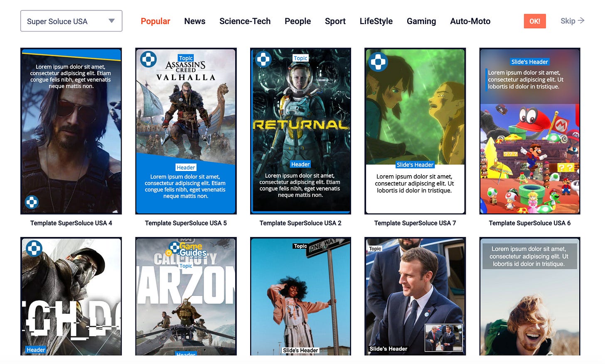605x364 pixels.
Task: Open the Science-Tech category
Action: (x=245, y=21)
